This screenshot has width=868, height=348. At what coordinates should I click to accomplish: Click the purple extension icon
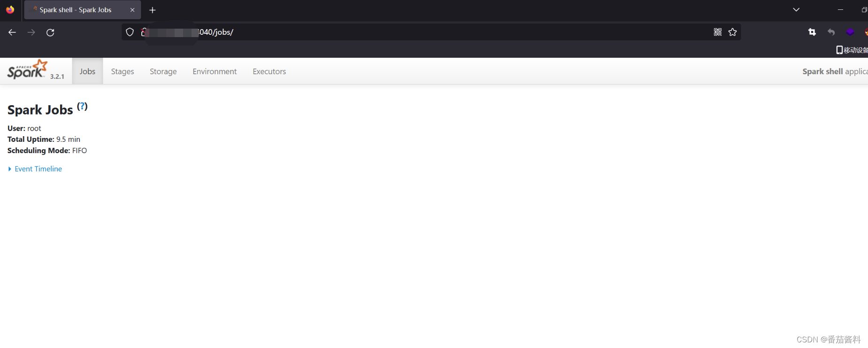(850, 32)
